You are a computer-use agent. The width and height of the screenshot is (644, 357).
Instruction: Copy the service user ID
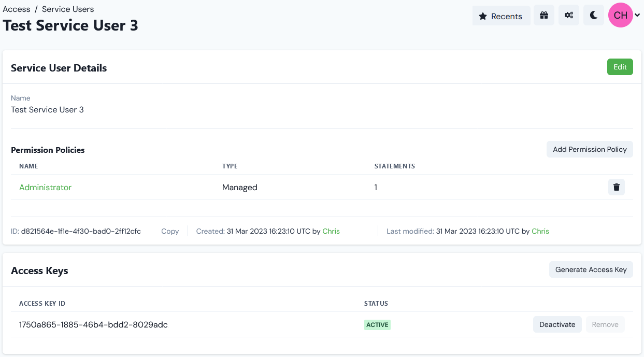(170, 231)
